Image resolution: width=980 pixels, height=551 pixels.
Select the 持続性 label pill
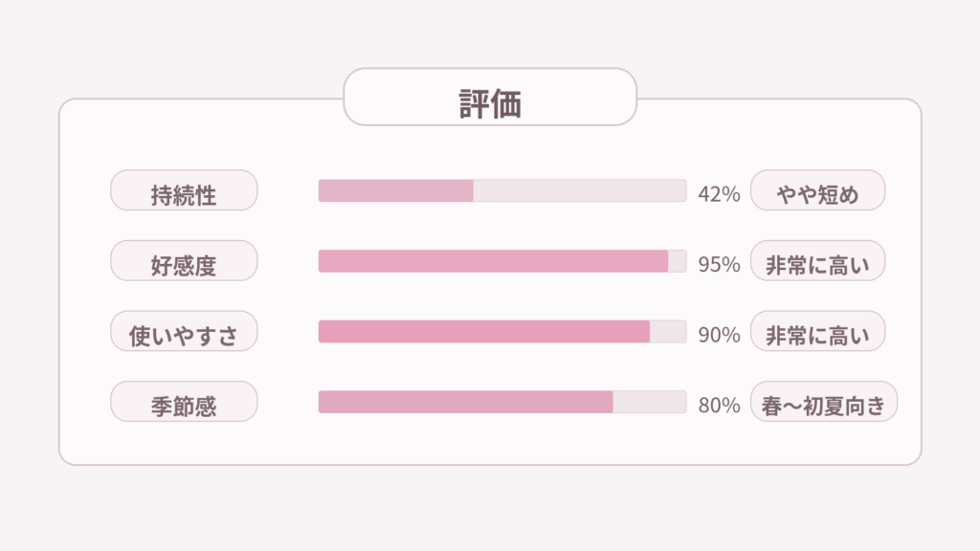184,190
